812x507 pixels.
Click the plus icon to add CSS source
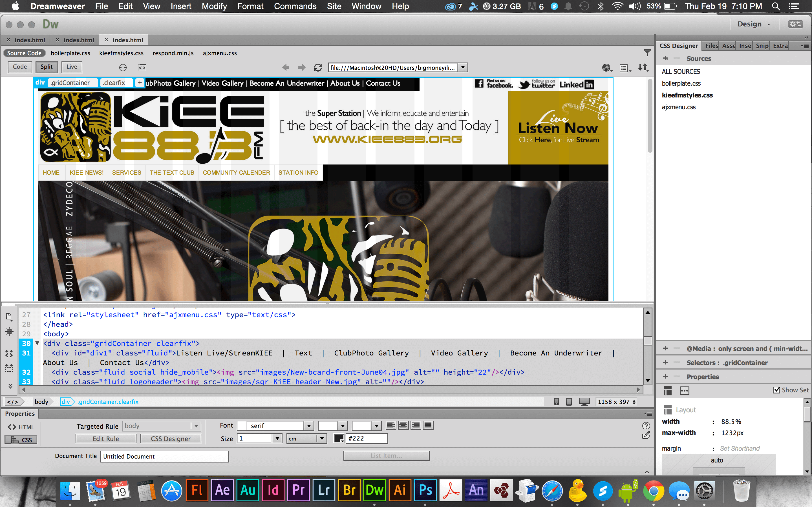coord(665,58)
